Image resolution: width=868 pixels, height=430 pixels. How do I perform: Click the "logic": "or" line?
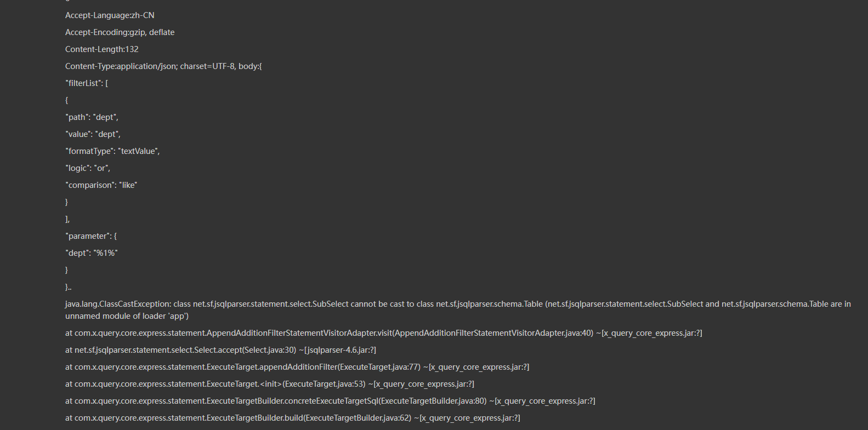[88, 168]
